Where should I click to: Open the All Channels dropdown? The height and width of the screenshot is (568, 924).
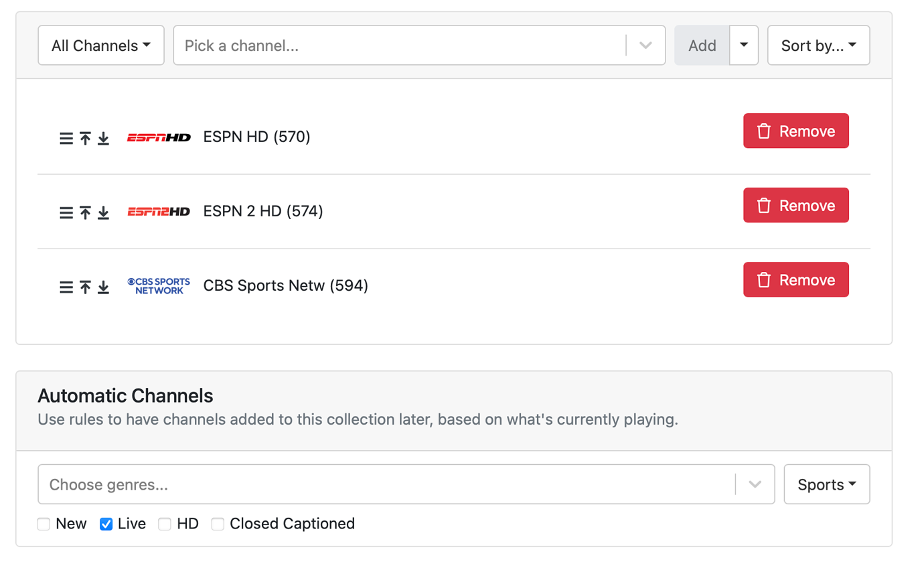click(100, 45)
